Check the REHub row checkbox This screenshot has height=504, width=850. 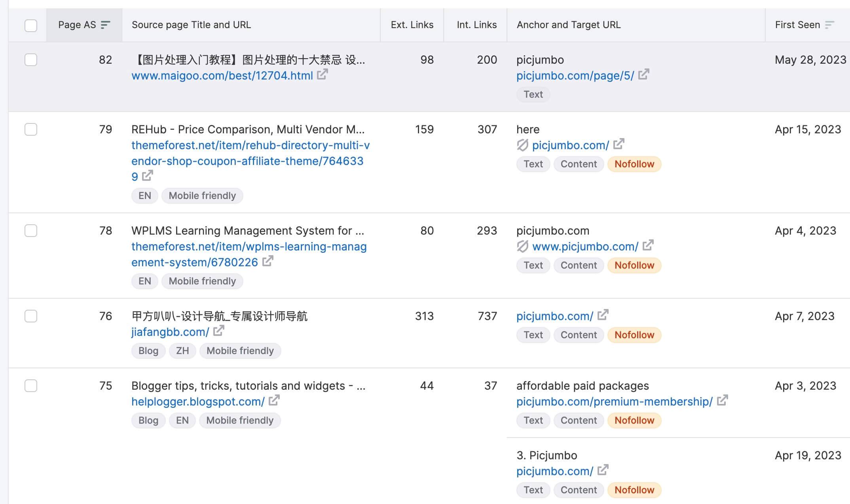(x=31, y=129)
